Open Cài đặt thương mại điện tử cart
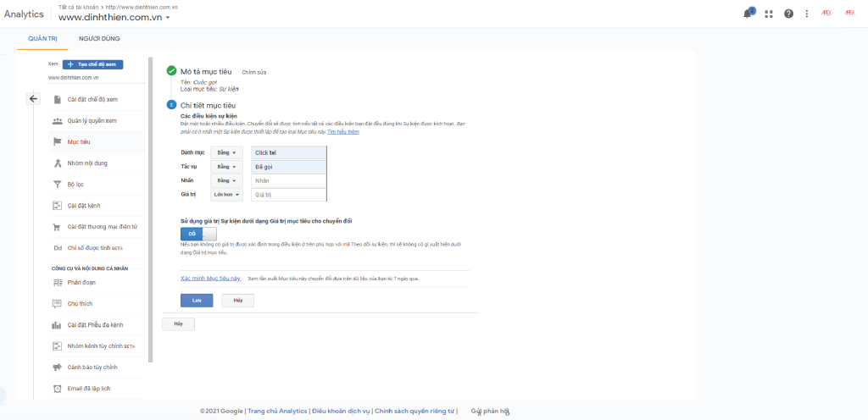 [57, 227]
